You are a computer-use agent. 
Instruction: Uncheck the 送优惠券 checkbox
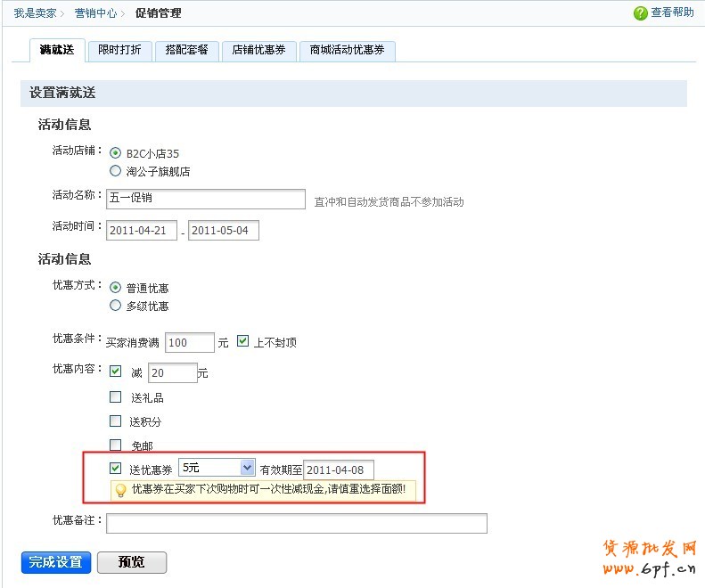115,469
